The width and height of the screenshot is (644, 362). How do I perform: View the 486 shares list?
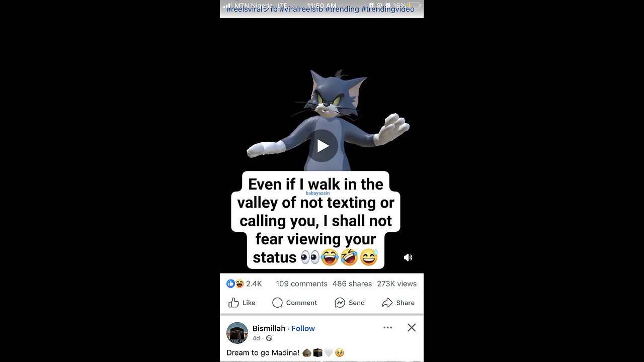[352, 284]
